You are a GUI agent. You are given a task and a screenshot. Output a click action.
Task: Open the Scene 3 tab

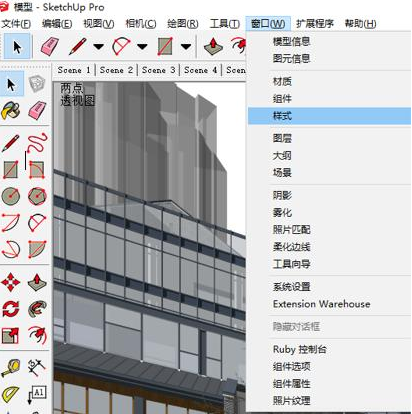(159, 70)
